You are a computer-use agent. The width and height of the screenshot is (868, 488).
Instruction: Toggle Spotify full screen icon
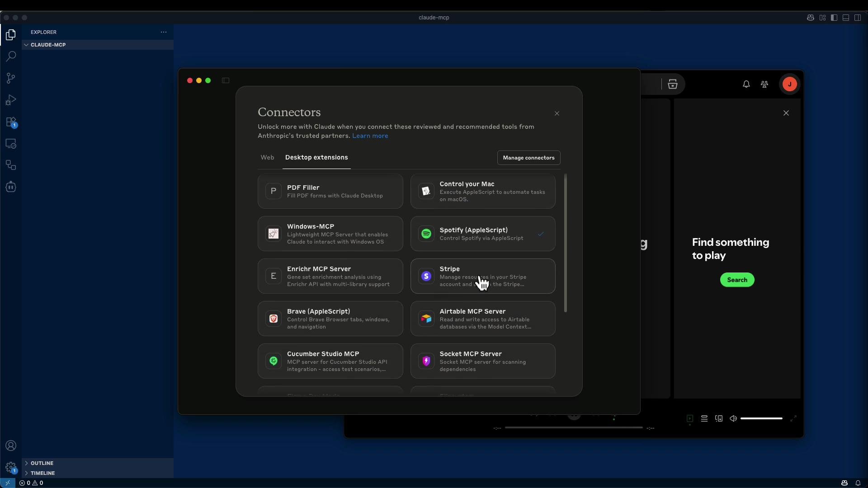[793, 418]
